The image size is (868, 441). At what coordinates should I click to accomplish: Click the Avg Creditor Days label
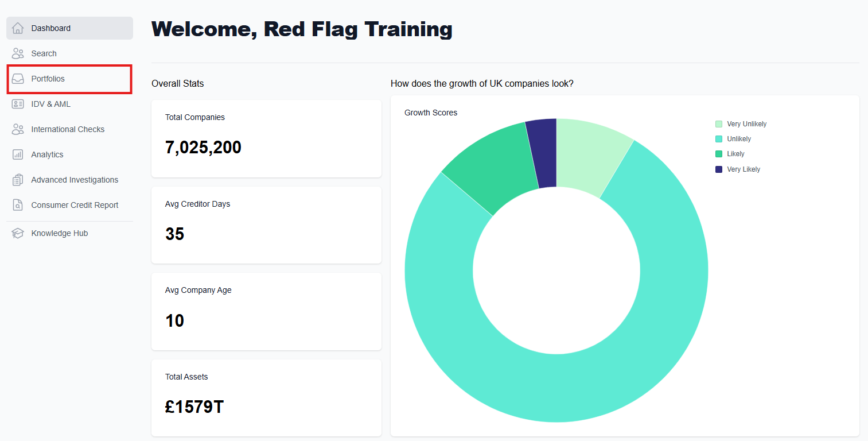coord(197,204)
